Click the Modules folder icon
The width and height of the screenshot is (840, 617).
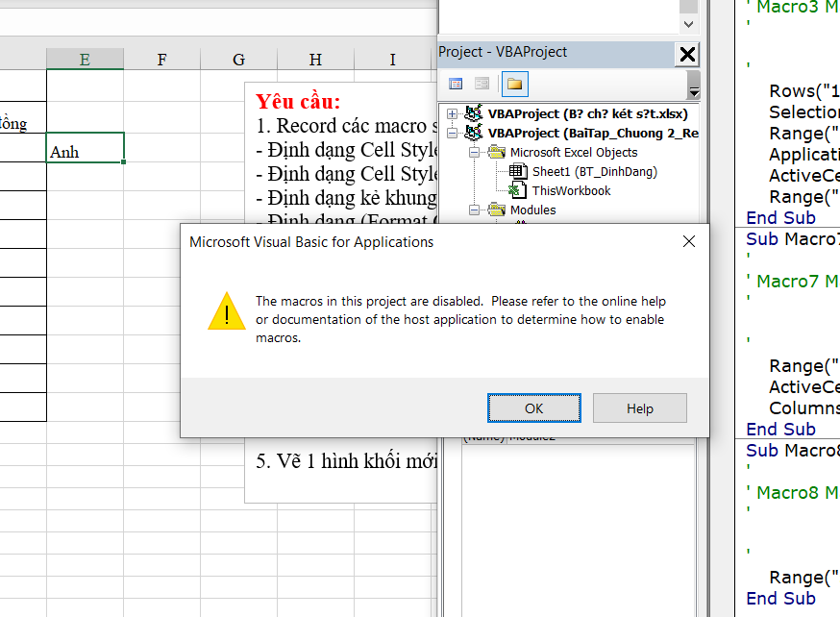[x=497, y=210]
